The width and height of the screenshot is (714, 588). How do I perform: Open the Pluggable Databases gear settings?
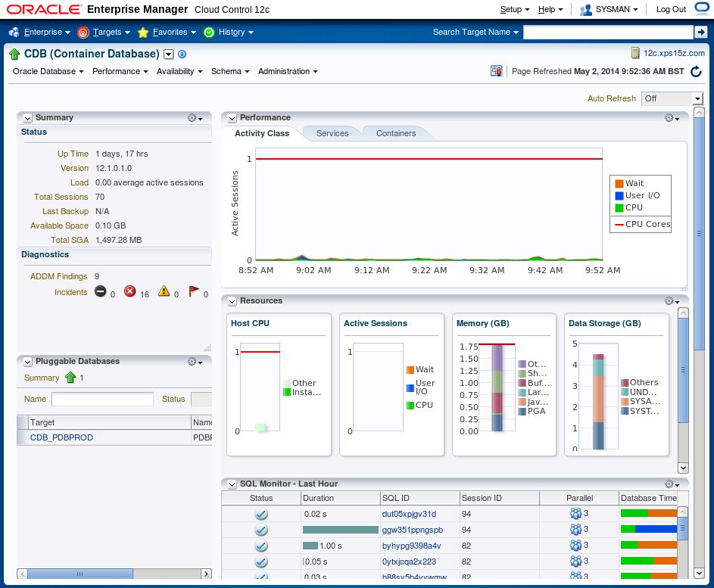tap(195, 362)
